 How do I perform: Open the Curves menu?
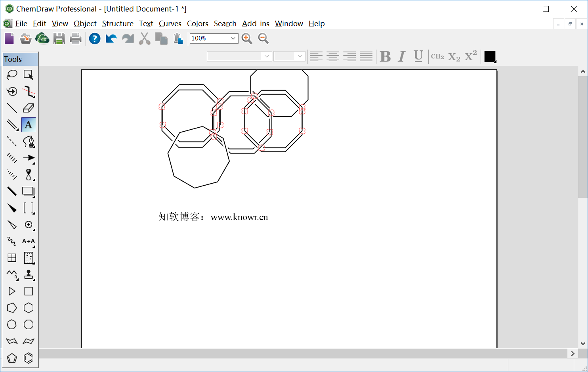click(x=170, y=23)
